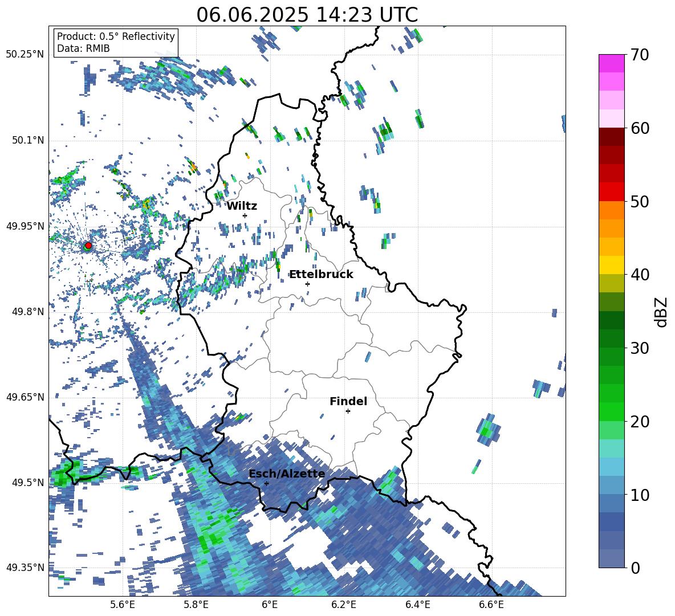Click the 49.5°N latitude label
The width and height of the screenshot is (675, 616).
(27, 482)
